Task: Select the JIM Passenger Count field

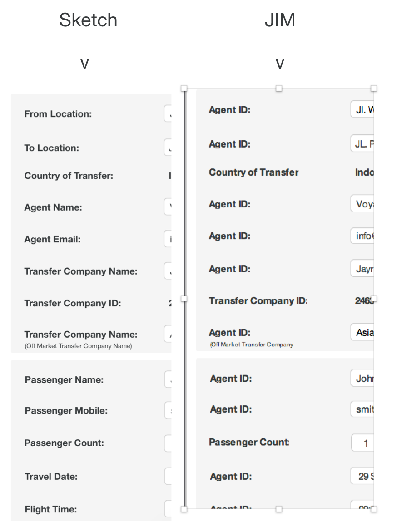Action: (362, 443)
